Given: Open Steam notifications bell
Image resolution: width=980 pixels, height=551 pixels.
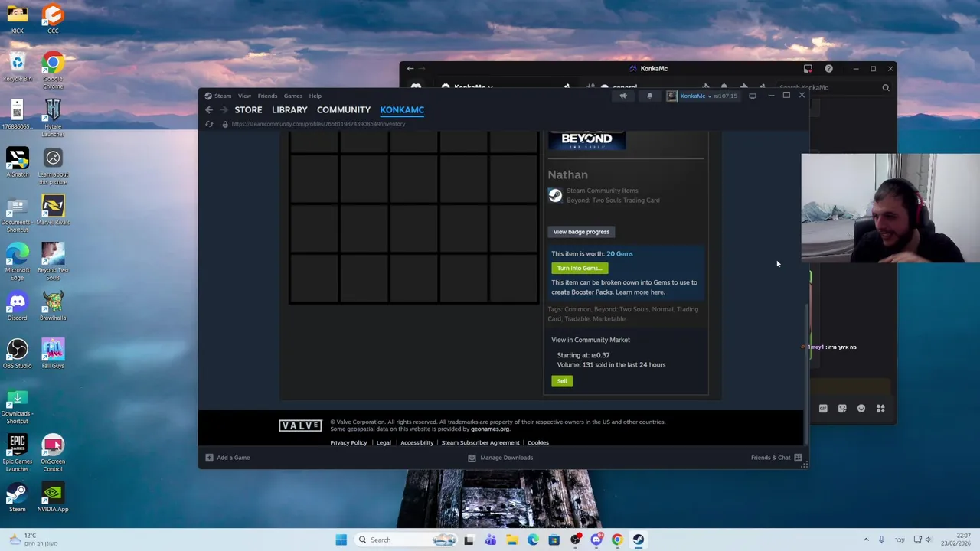Looking at the screenshot, I should point(649,96).
